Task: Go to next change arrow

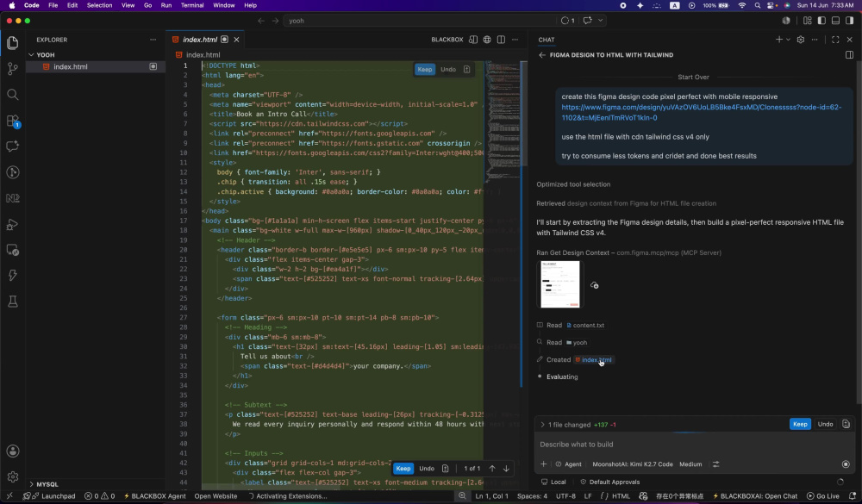Action: (x=506, y=469)
